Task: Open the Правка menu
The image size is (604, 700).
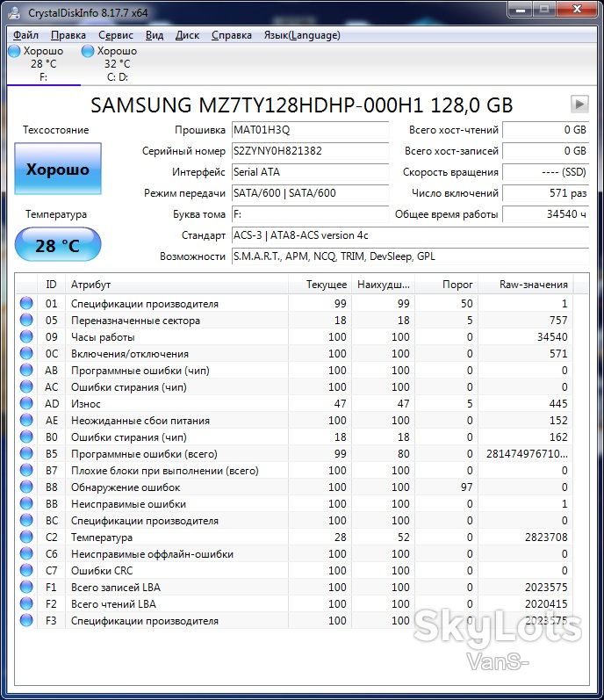Action: click(68, 35)
